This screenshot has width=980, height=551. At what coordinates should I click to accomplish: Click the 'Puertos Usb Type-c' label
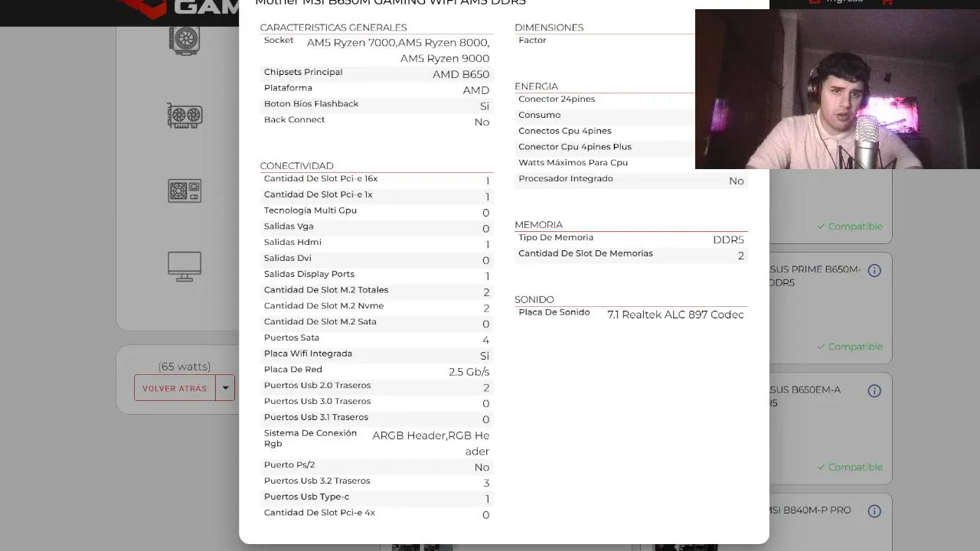coord(306,497)
